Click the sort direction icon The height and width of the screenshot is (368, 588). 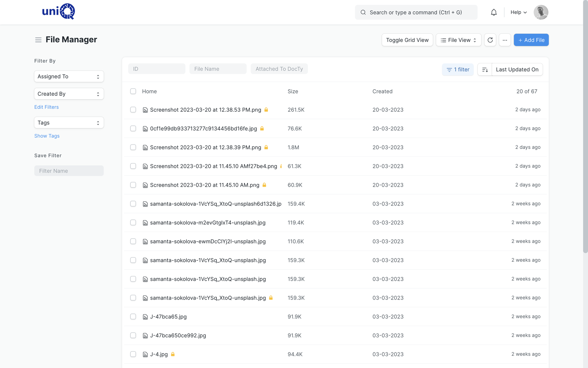point(485,70)
